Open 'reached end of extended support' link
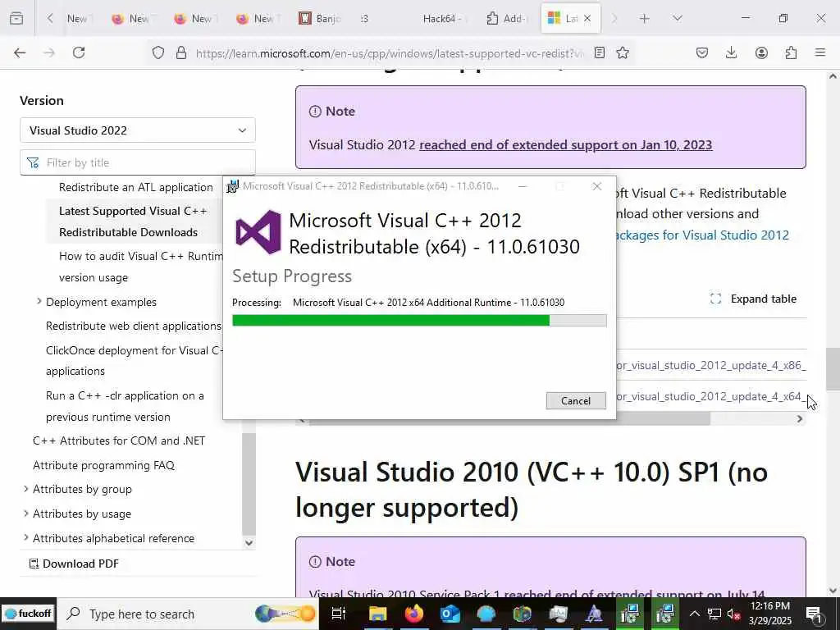Image resolution: width=840 pixels, height=630 pixels. (566, 144)
